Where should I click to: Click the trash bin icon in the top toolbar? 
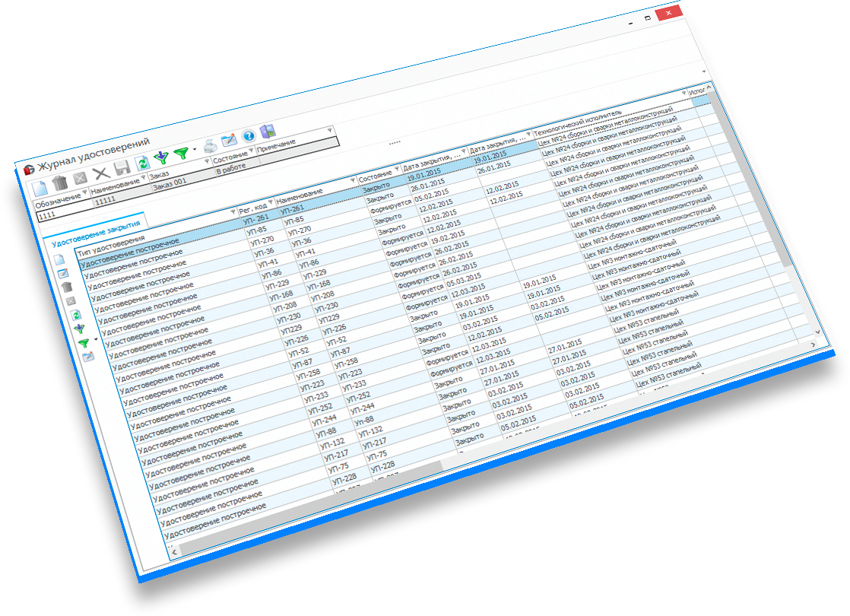(60, 183)
